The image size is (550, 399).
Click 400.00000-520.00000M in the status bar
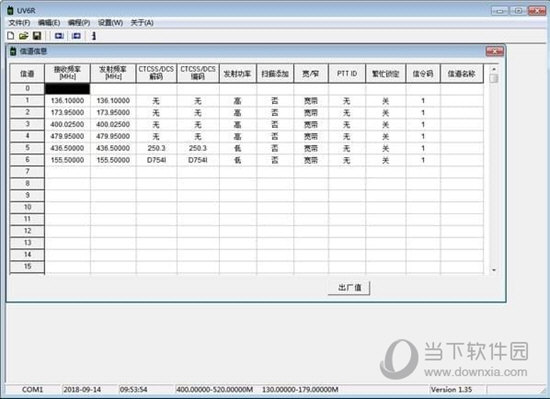(214, 390)
